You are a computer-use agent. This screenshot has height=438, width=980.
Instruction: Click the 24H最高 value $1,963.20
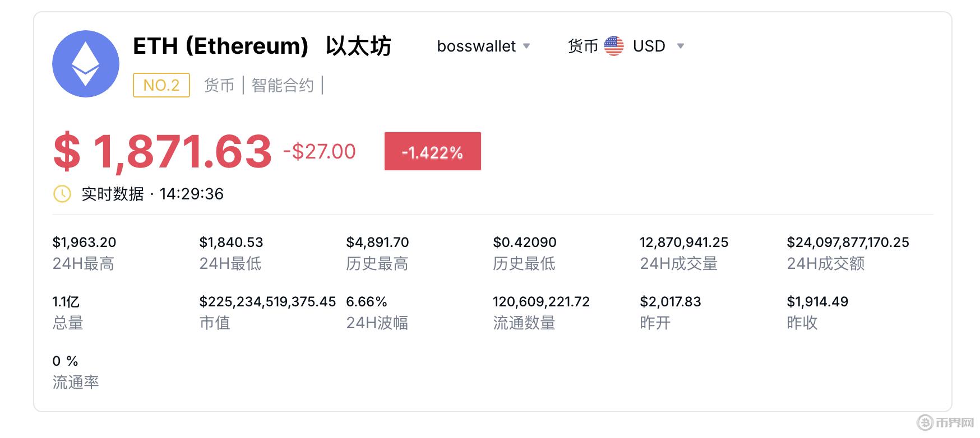[84, 242]
